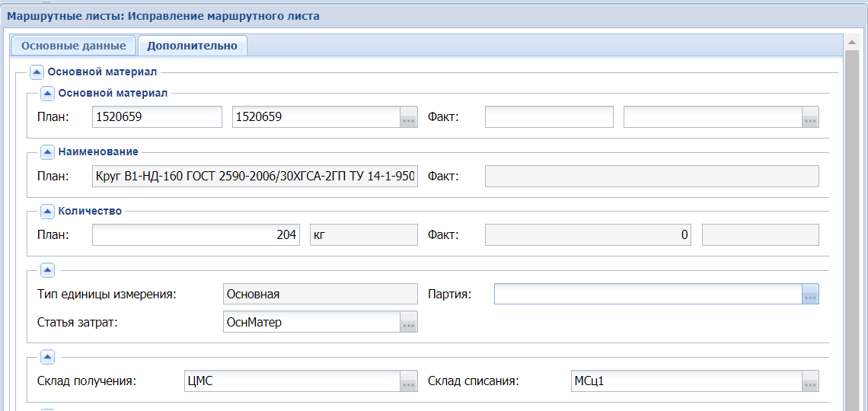Collapse the section containing Тип единицы измерения
Image resolution: width=868 pixels, height=411 pixels.
47,270
